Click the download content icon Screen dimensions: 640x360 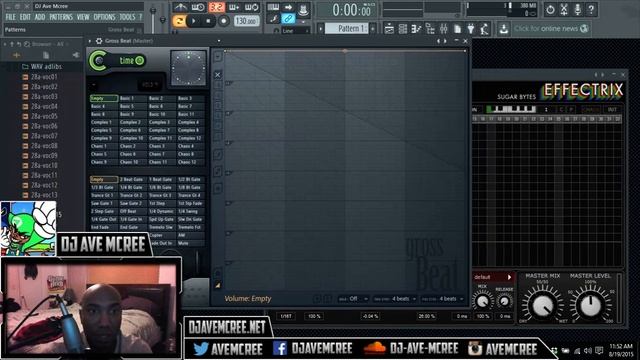tap(504, 29)
